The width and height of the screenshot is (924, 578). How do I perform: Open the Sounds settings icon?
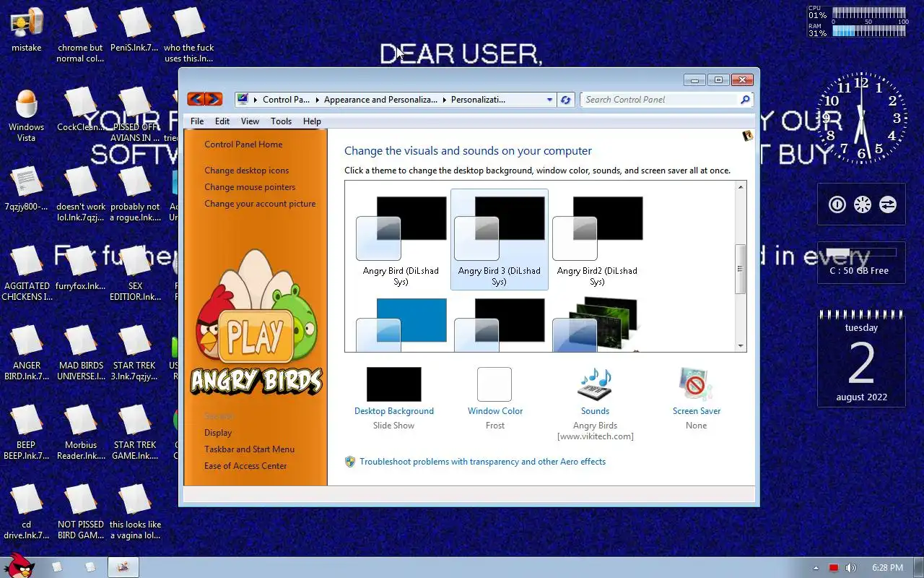click(x=595, y=384)
